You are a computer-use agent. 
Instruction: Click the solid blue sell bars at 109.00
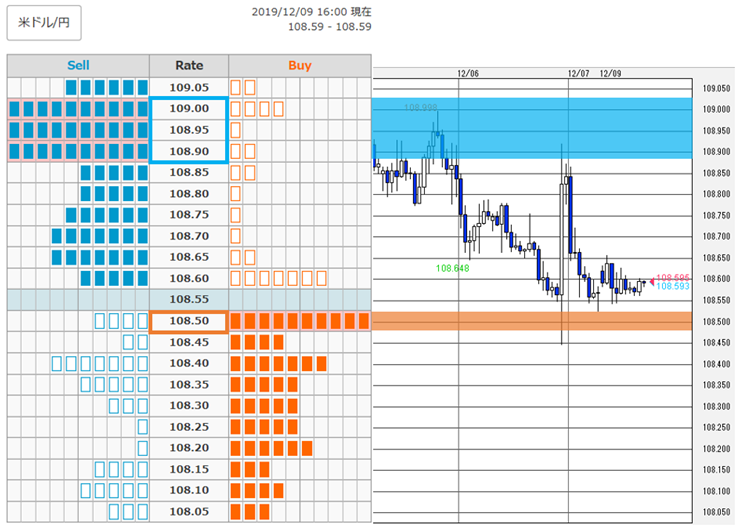coord(78,109)
